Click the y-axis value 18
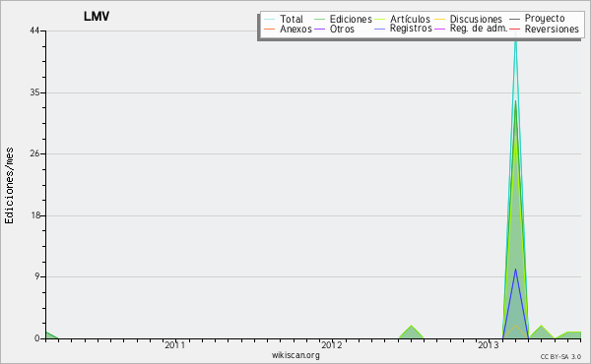 tap(35, 215)
